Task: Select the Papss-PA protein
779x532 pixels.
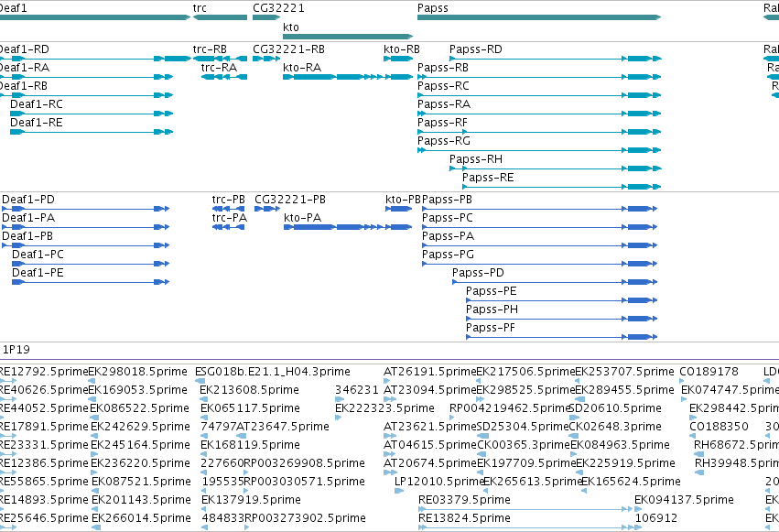Action: [540, 245]
